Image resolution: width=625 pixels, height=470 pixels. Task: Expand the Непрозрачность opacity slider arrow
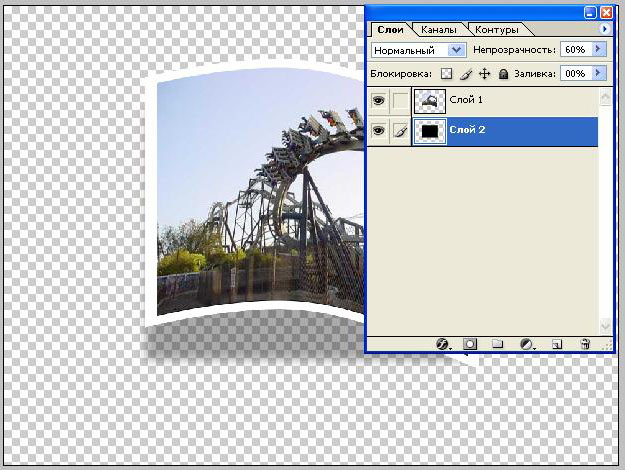pos(599,49)
